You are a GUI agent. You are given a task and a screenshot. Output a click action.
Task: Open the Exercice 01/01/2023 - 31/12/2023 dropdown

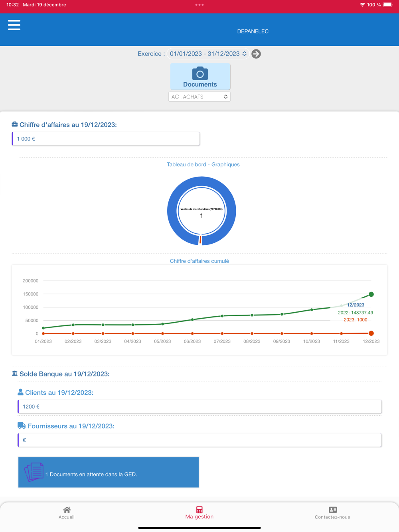(x=208, y=54)
